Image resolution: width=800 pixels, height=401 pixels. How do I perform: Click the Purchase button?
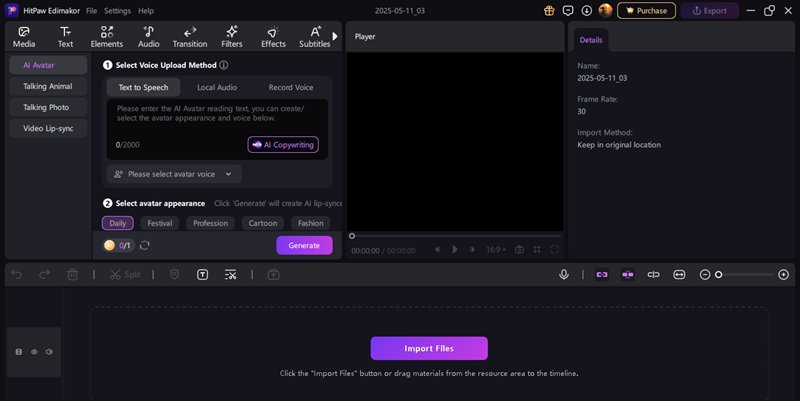[646, 11]
